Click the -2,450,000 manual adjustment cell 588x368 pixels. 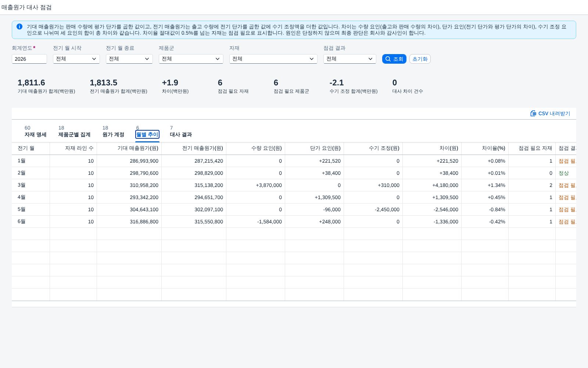[373, 209]
